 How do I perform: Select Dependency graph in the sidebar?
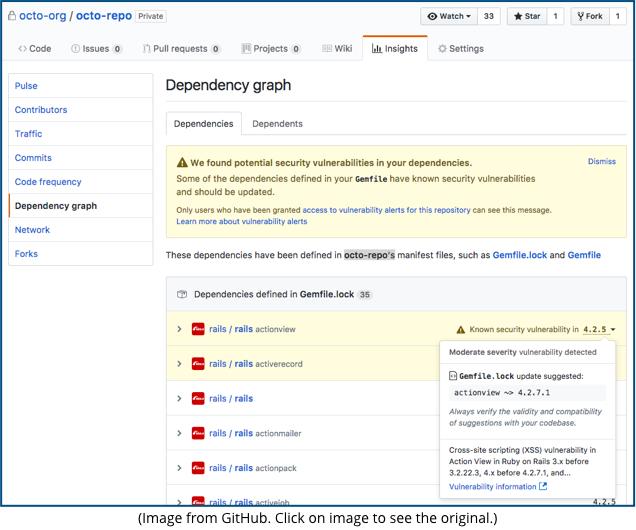pos(81,206)
